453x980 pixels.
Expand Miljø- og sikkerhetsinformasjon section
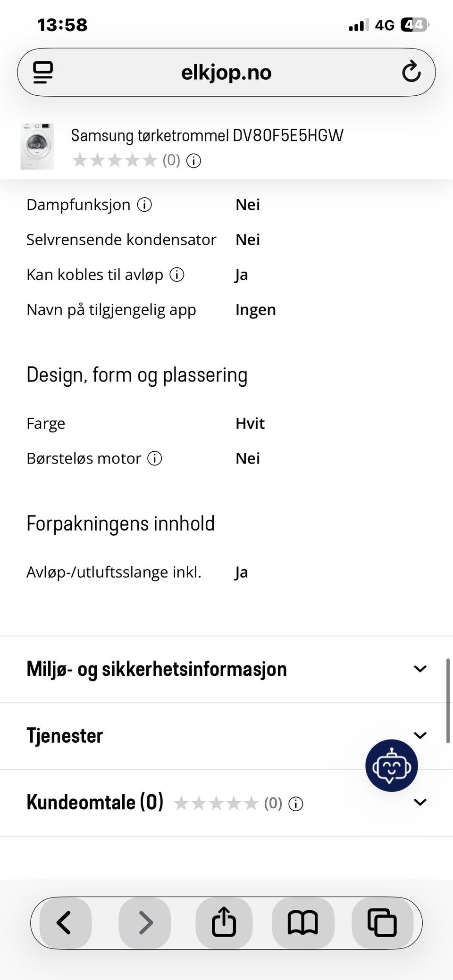(226, 669)
